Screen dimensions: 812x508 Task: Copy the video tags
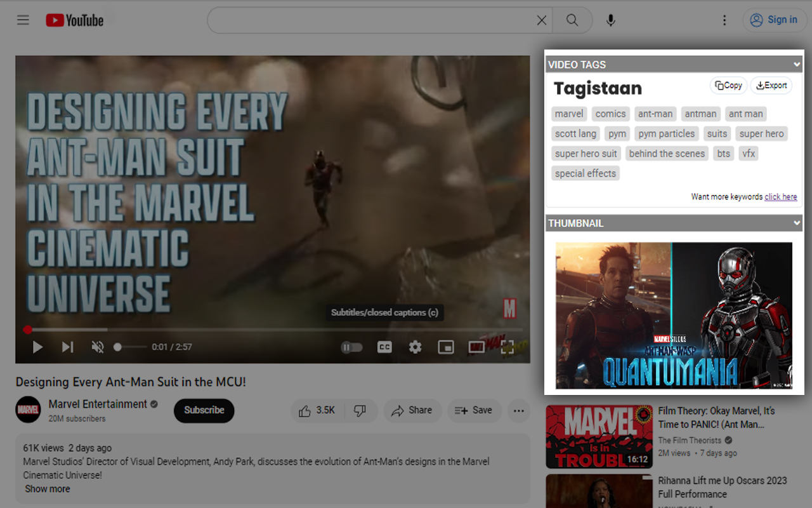click(728, 85)
